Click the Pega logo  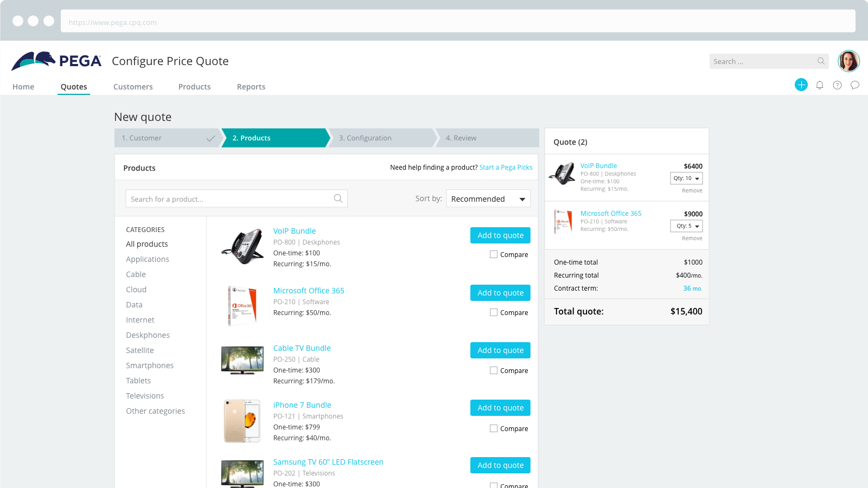pos(56,61)
